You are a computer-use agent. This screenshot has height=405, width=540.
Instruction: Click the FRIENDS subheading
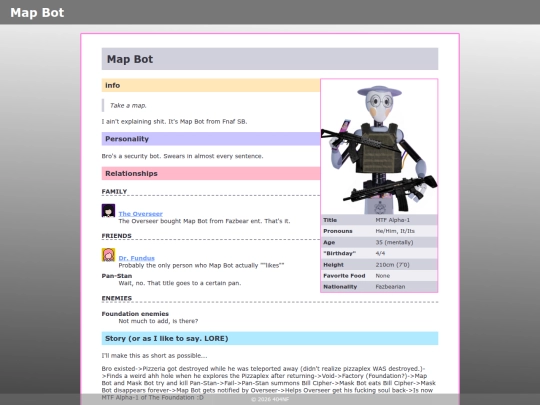coord(116,236)
